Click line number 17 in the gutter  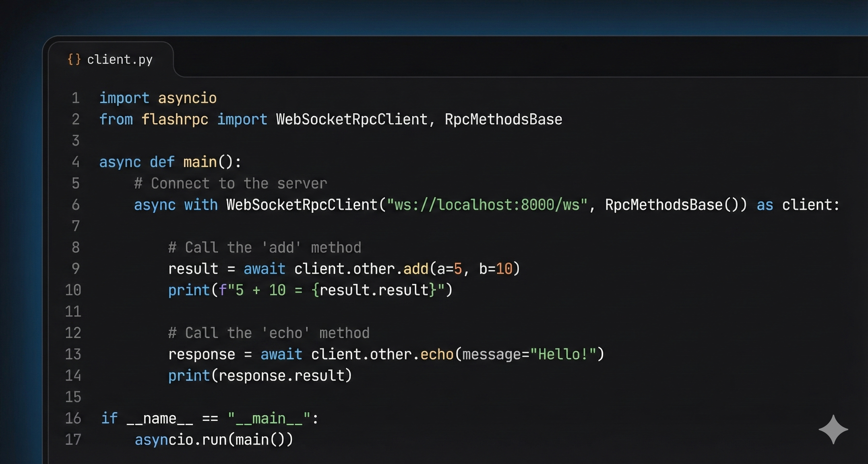pos(73,439)
